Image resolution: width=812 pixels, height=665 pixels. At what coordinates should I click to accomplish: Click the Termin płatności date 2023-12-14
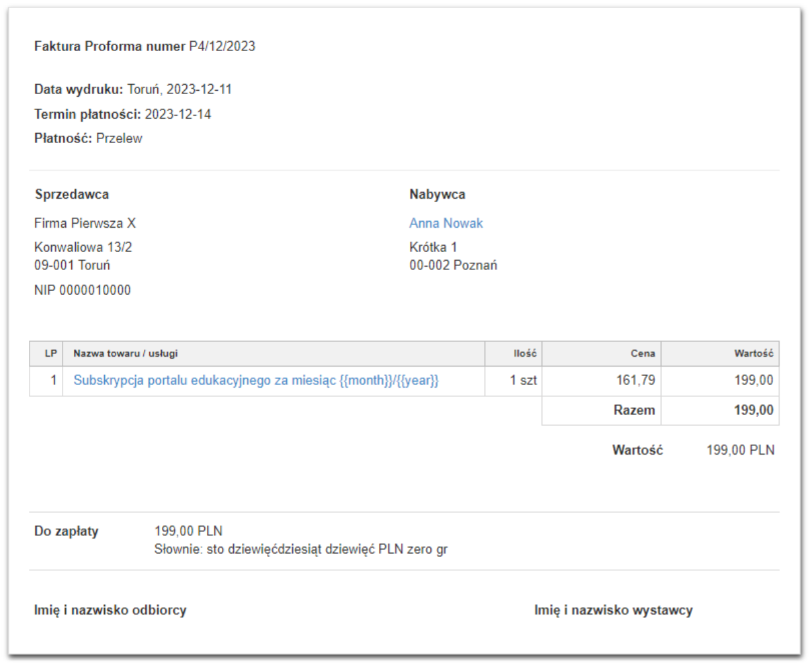(x=177, y=114)
